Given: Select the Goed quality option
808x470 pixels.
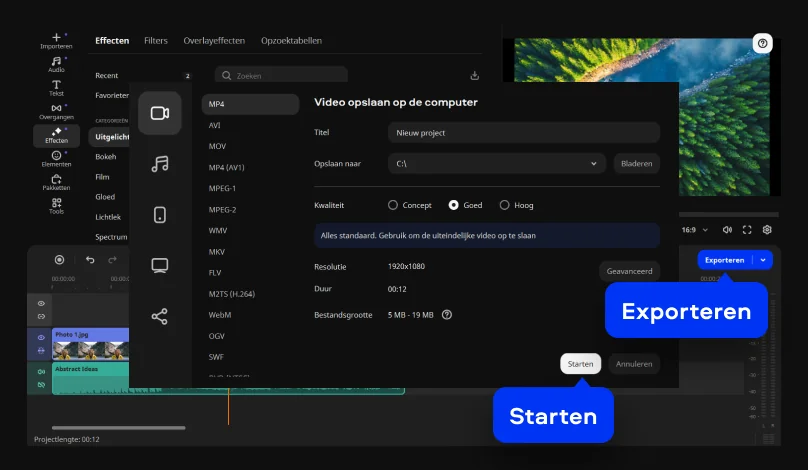Looking at the screenshot, I should [454, 205].
